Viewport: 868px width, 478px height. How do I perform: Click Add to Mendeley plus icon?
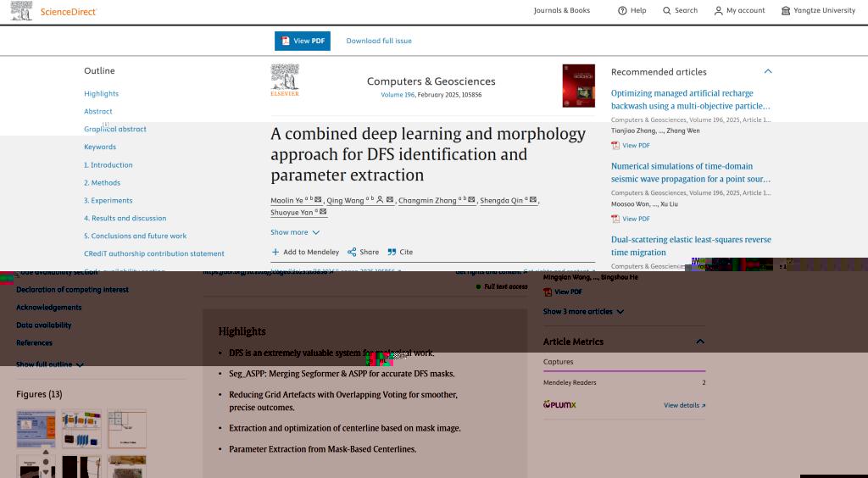[x=275, y=252]
